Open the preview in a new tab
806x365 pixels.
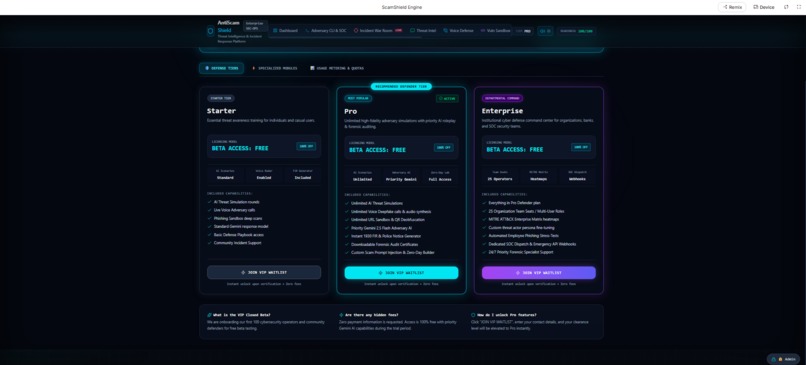click(786, 7)
